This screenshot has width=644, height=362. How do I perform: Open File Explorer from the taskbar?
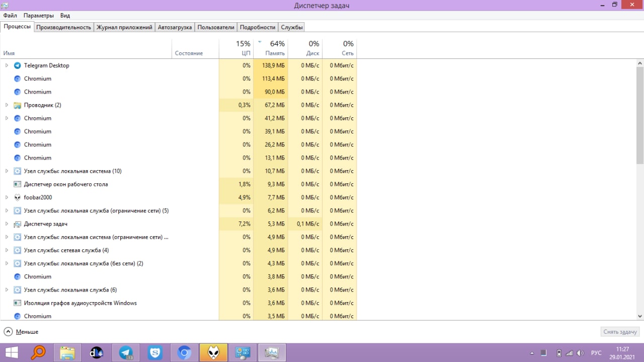click(67, 352)
